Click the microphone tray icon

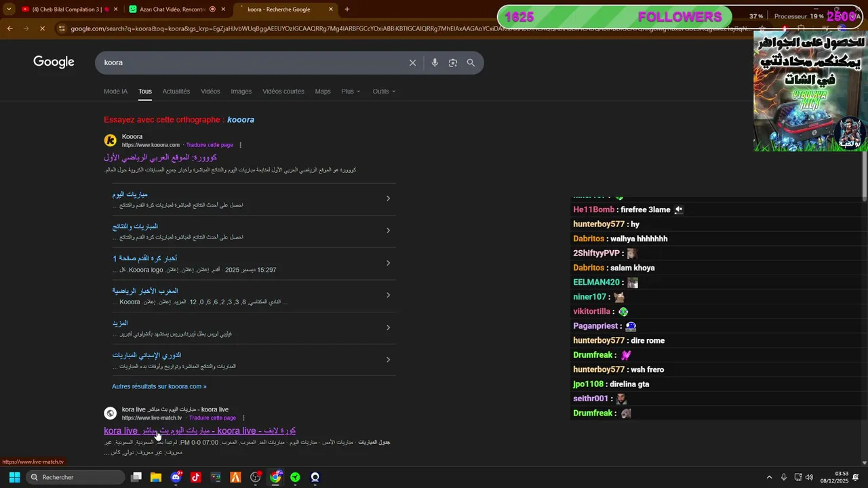click(783, 477)
